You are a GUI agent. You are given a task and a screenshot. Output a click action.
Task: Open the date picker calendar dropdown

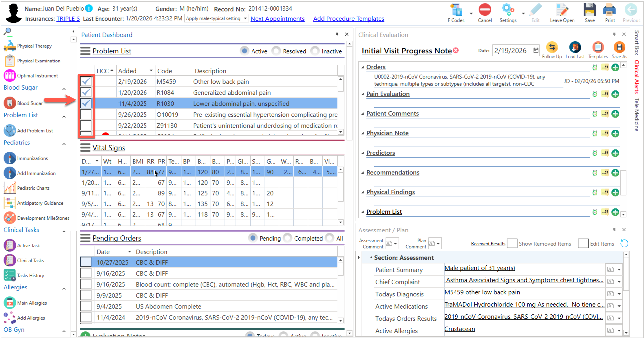[x=536, y=51]
